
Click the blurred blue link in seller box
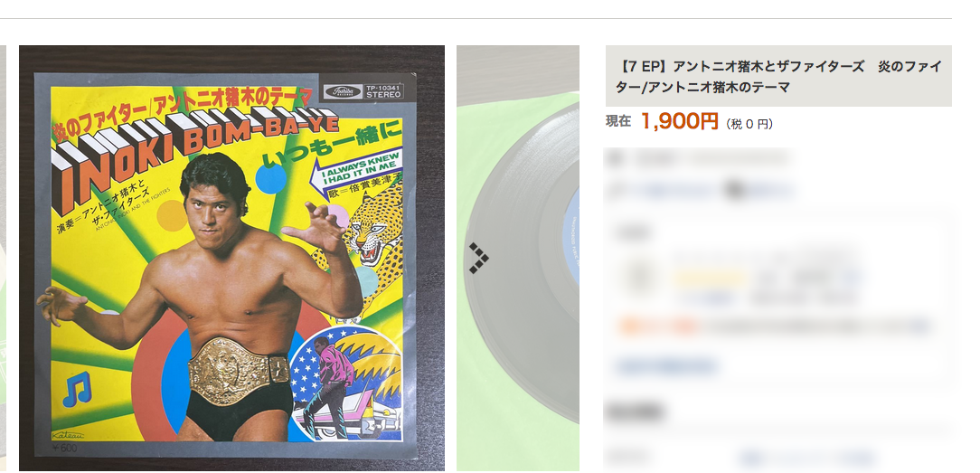[x=666, y=365]
